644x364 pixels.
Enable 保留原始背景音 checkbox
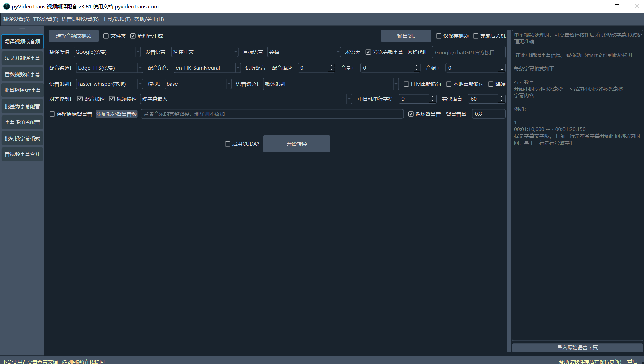(x=52, y=114)
